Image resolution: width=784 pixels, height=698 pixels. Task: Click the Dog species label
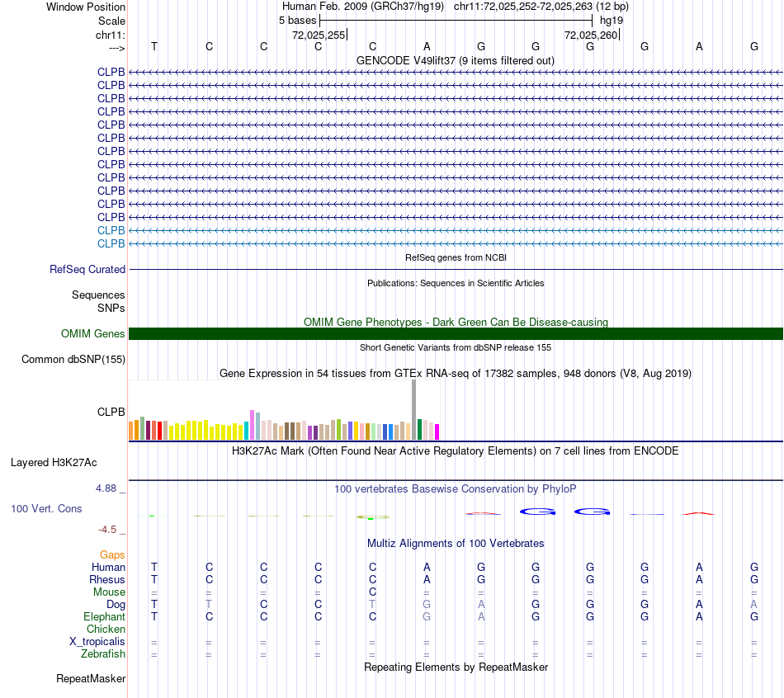point(116,605)
